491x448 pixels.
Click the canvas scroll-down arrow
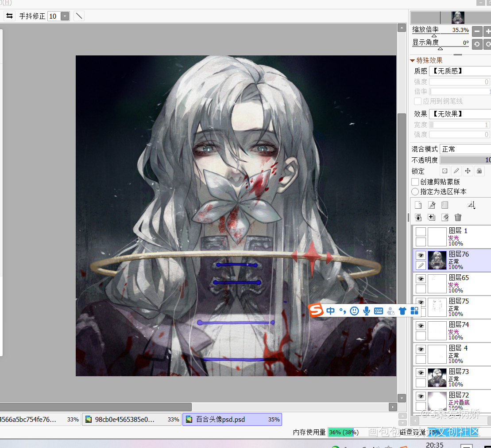402,398
